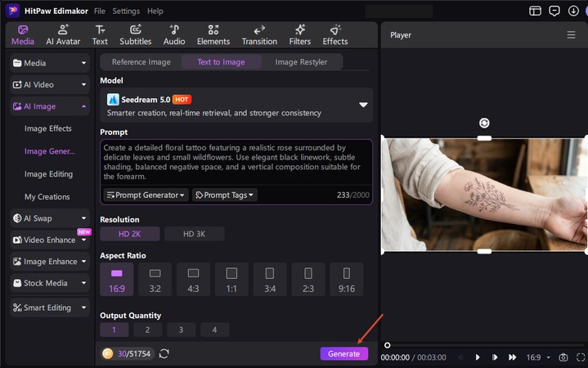Viewport: 588px width, 368px height.
Task: Expand the Smart Editing section
Action: [50, 307]
